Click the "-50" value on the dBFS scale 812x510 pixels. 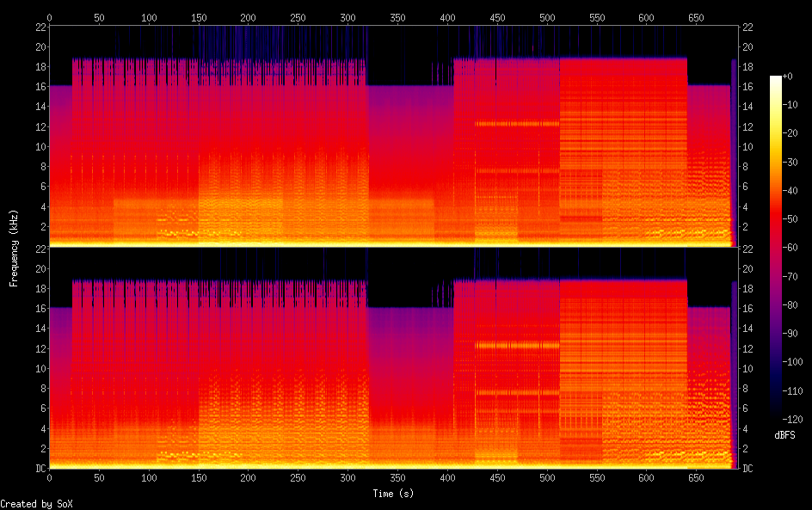790,219
